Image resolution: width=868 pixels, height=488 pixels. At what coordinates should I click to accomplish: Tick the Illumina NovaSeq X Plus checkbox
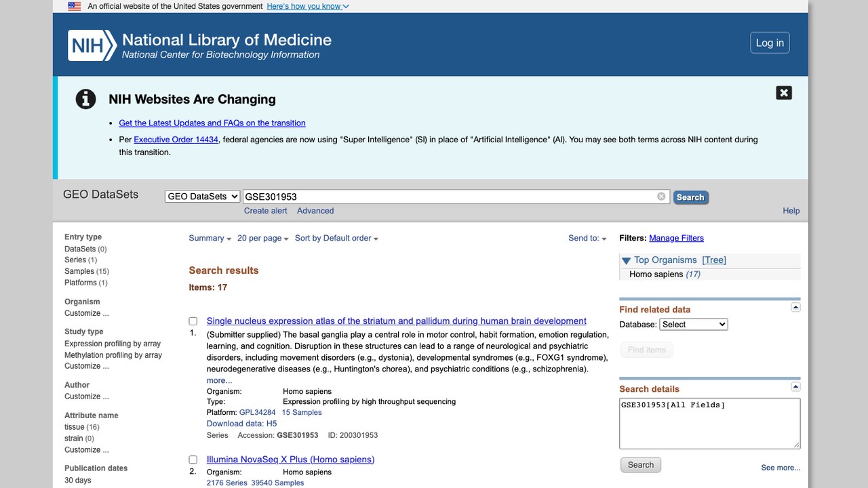193,460
